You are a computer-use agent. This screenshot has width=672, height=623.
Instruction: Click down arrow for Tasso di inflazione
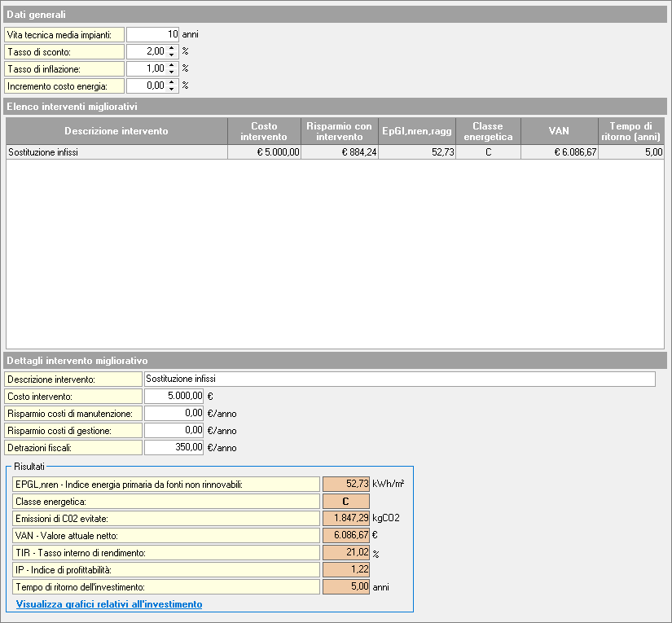[171, 72]
